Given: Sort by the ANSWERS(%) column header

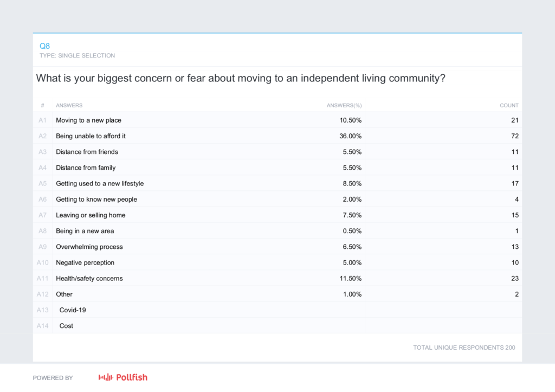Looking at the screenshot, I should (x=344, y=106).
